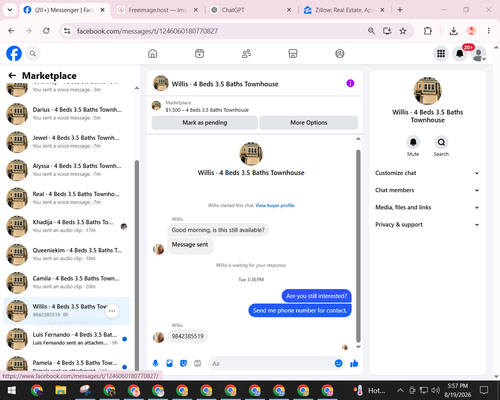Open the Facebook home logo
The image size is (500, 400).
(x=14, y=53)
